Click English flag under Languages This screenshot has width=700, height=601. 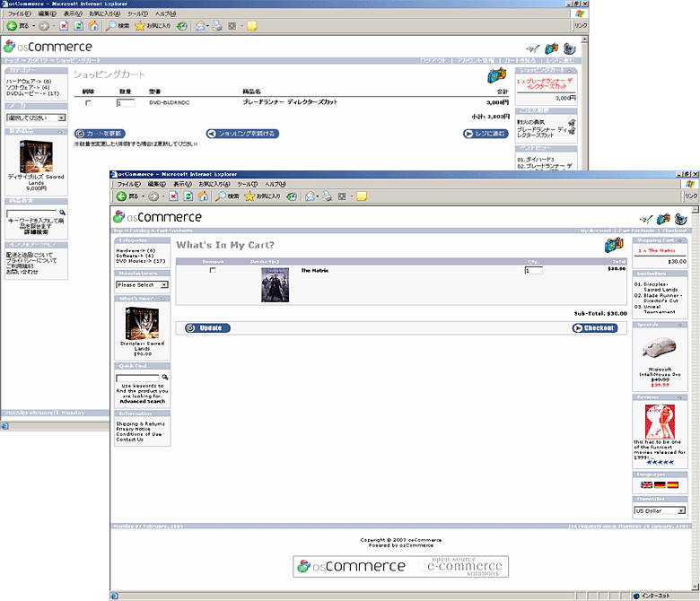646,485
